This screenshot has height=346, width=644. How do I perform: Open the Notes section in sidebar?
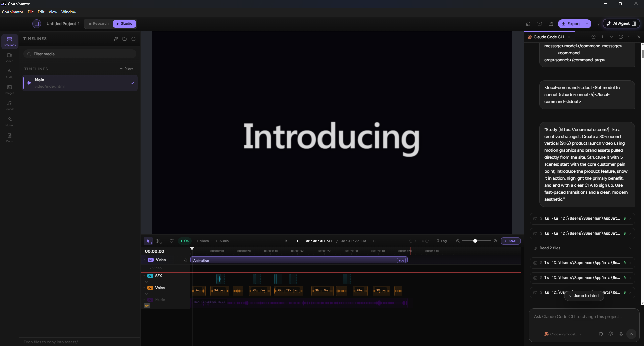9,122
